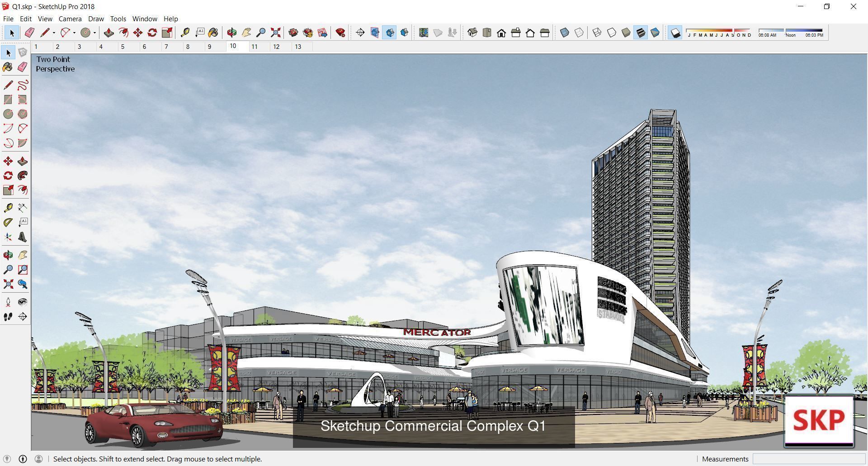This screenshot has width=868, height=466.
Task: Select Look Around eye tool
Action: 23,302
